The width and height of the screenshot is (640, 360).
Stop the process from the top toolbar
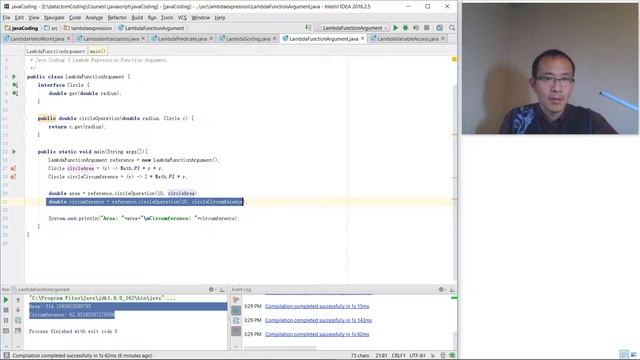pyautogui.click(x=427, y=28)
